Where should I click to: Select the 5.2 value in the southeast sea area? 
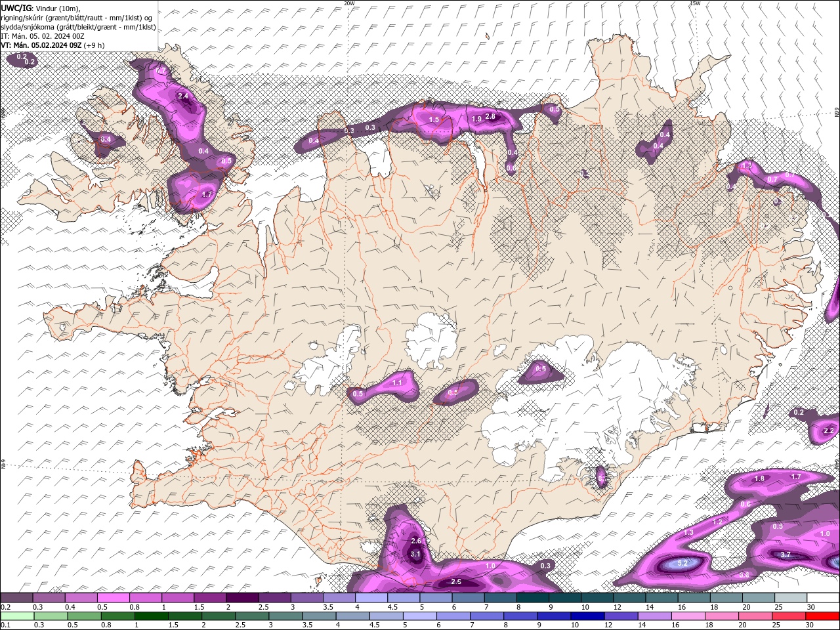coord(682,563)
